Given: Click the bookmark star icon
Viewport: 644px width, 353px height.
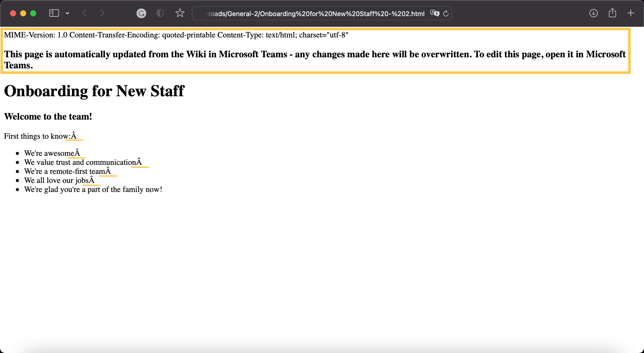Looking at the screenshot, I should pos(180,13).
